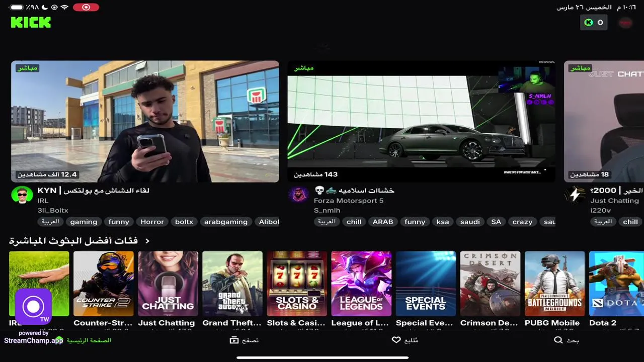Tap the red screen recording indicator
The width and height of the screenshot is (644, 362).
(x=86, y=8)
